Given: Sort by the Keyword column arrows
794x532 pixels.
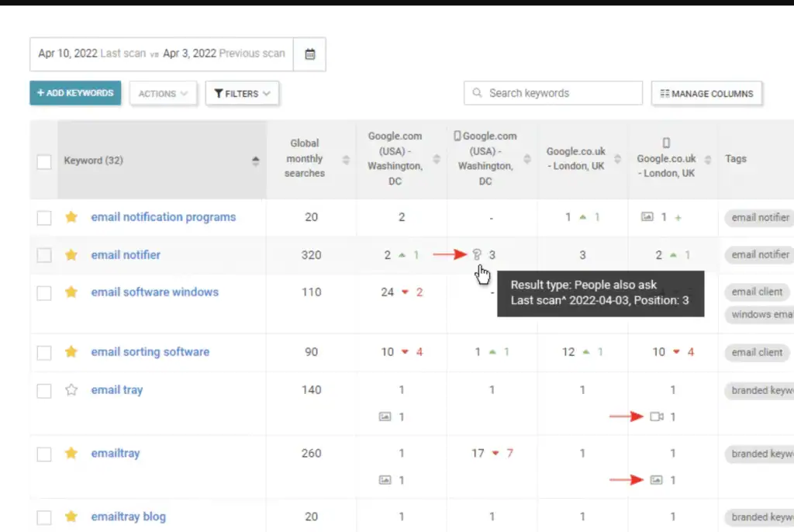Looking at the screenshot, I should [256, 161].
